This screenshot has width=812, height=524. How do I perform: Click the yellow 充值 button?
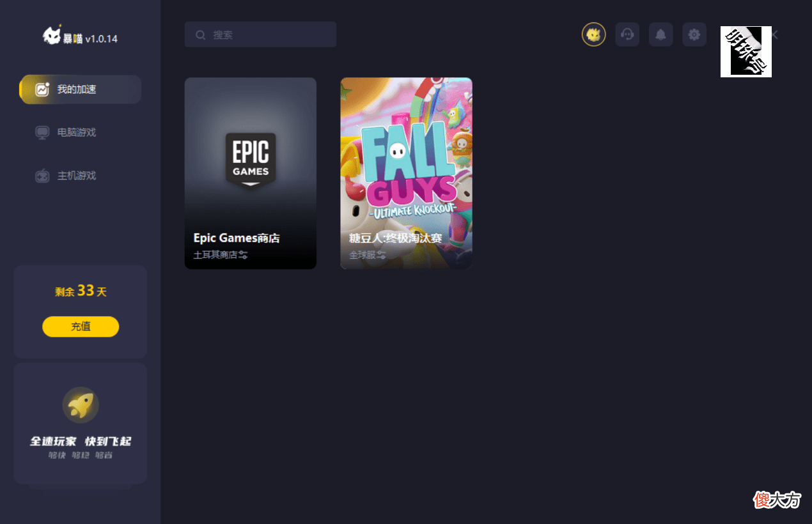(x=81, y=327)
